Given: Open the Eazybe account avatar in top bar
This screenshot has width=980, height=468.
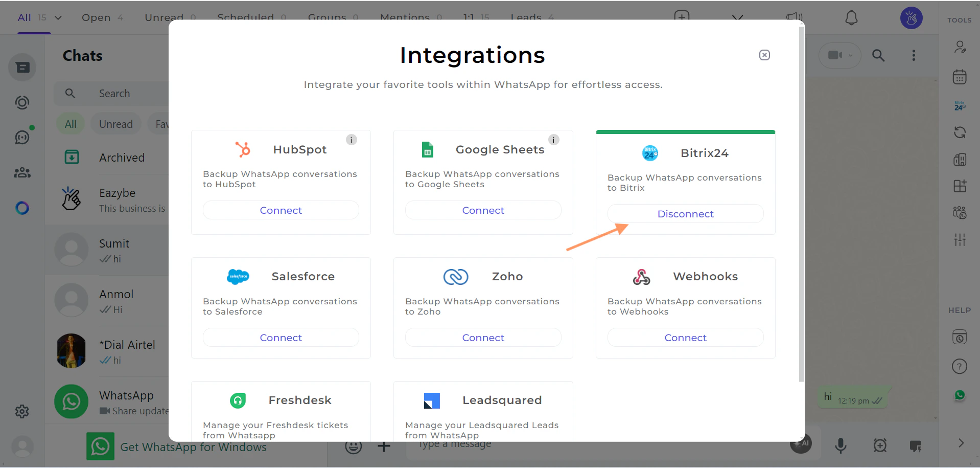Looking at the screenshot, I should pos(912,18).
